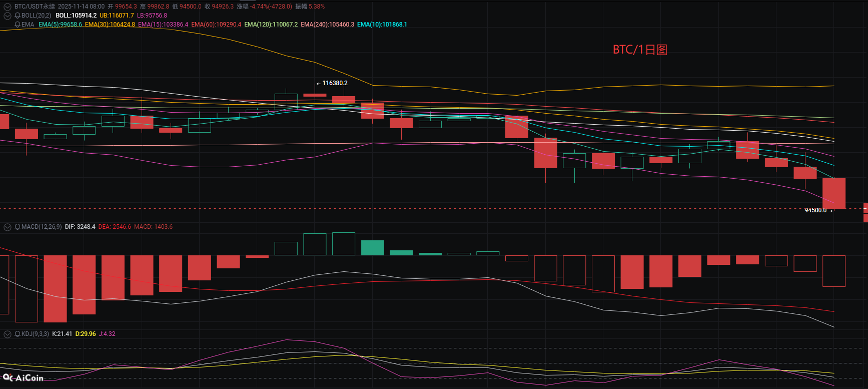Collapse the BOLL indicator row chevron
Screen dimensions: 868x389
point(7,16)
